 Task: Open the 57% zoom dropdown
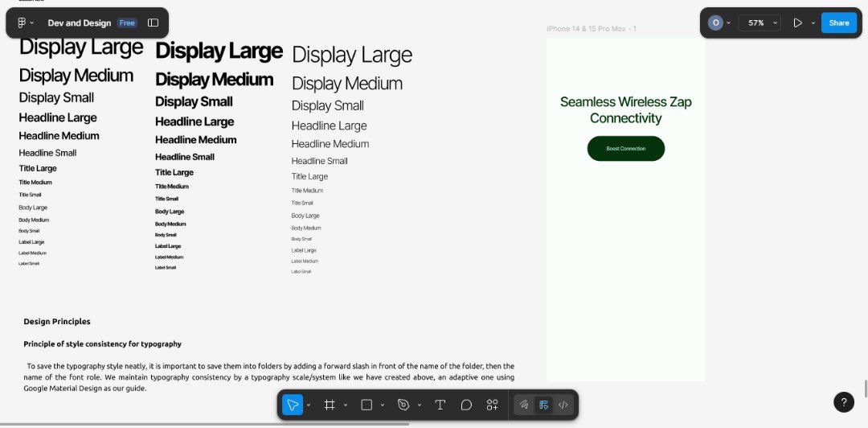(760, 23)
